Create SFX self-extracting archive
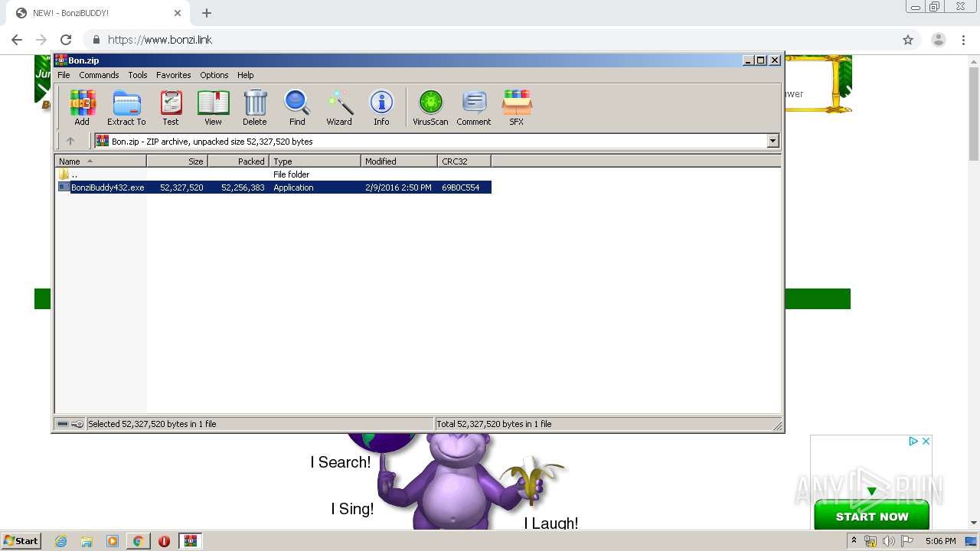 click(x=517, y=107)
